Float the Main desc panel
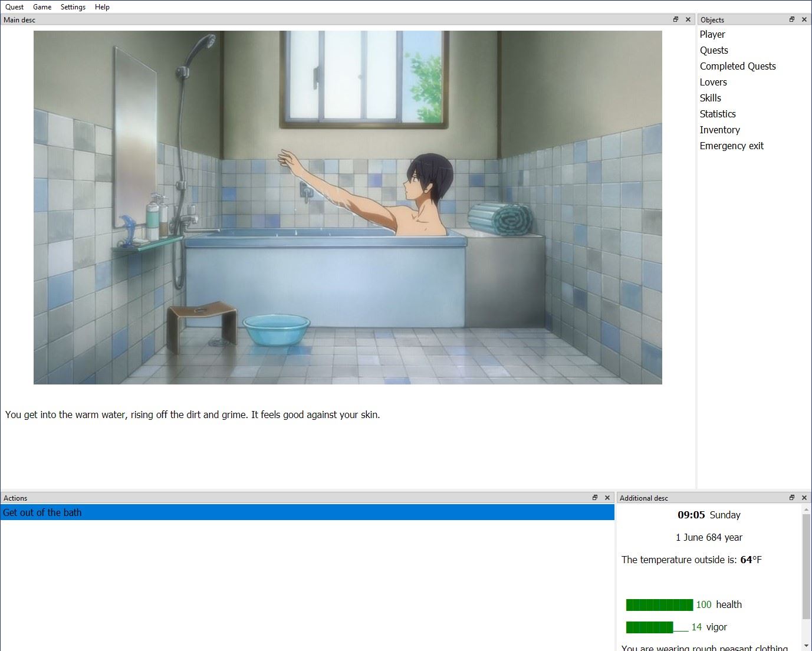Screen dimensions: 812x651 (x=676, y=19)
